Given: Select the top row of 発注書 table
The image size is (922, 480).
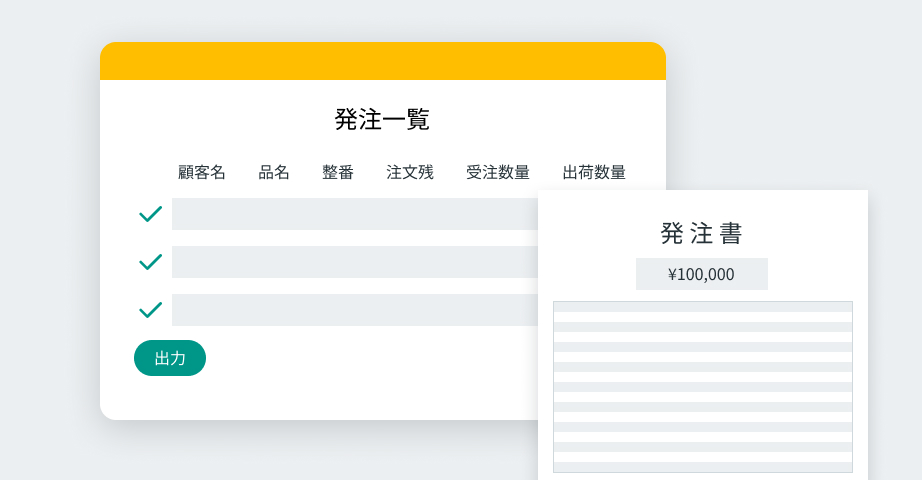Looking at the screenshot, I should pyautogui.click(x=702, y=307).
